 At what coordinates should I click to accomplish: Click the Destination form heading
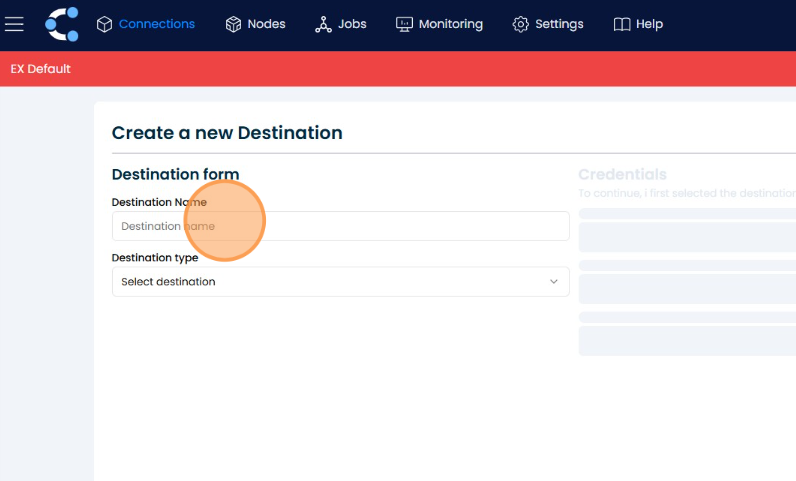click(175, 174)
